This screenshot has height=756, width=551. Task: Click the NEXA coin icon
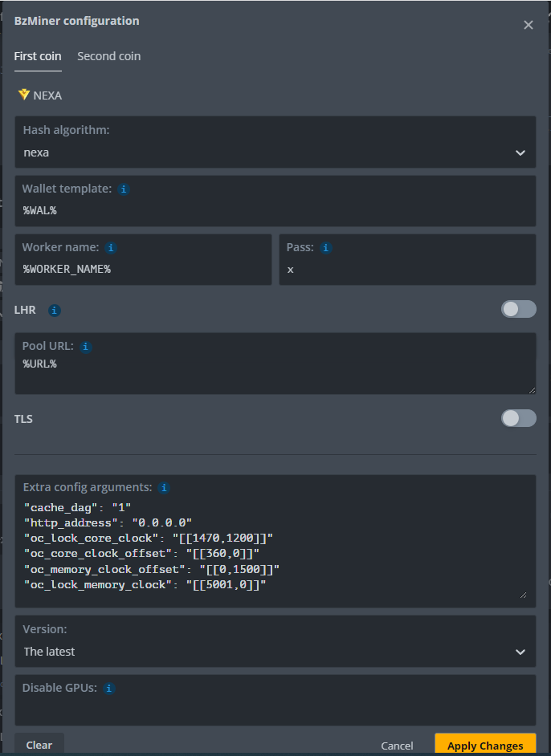coord(23,94)
